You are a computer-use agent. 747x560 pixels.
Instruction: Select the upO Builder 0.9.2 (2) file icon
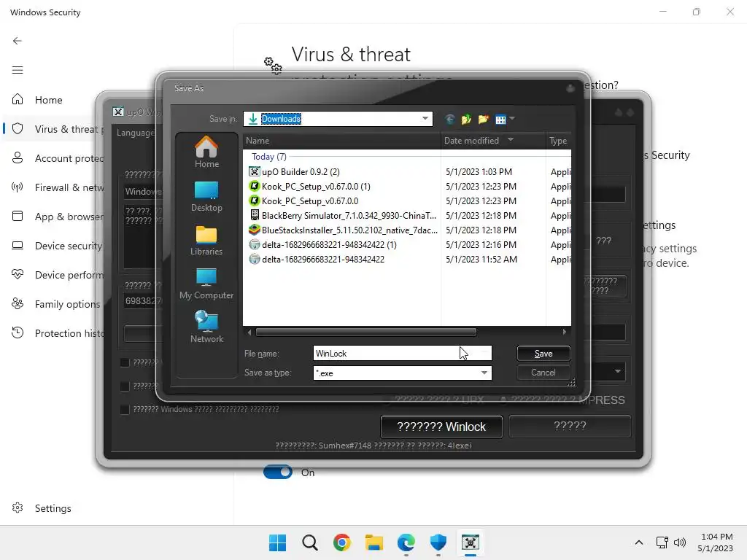255,171
